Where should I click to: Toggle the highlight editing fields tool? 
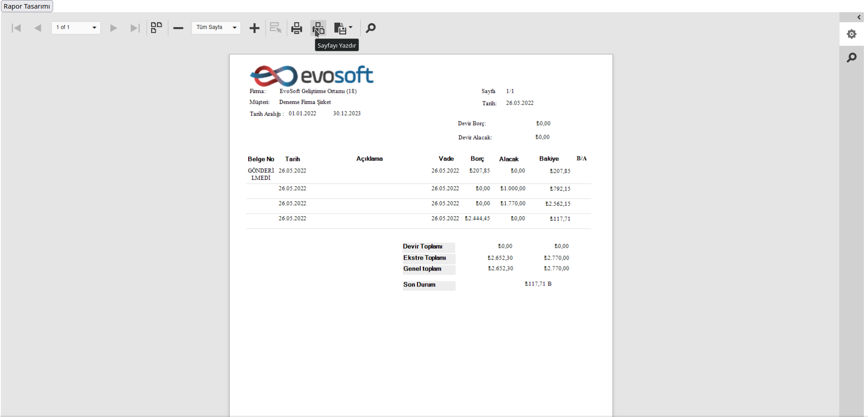(x=275, y=28)
